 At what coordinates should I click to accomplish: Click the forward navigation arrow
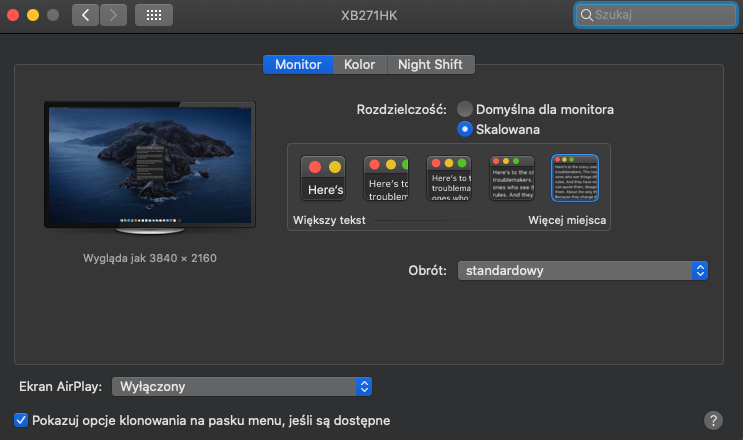[113, 15]
